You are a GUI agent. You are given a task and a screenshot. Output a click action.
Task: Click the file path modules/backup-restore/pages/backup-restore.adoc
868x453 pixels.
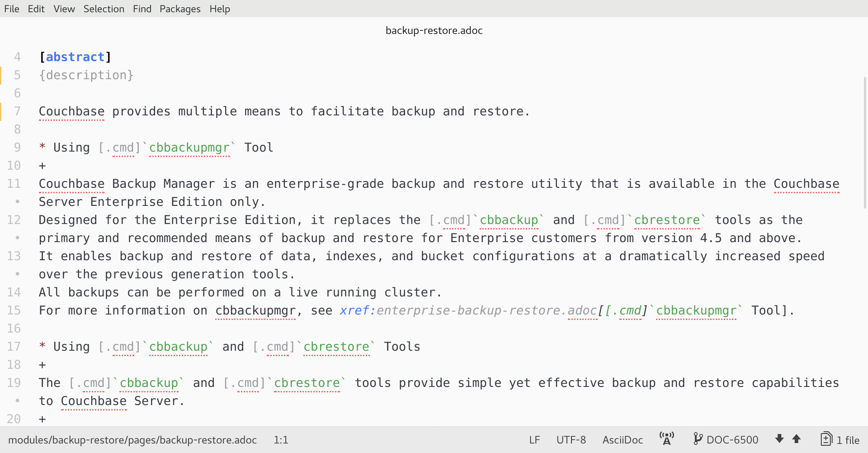133,439
